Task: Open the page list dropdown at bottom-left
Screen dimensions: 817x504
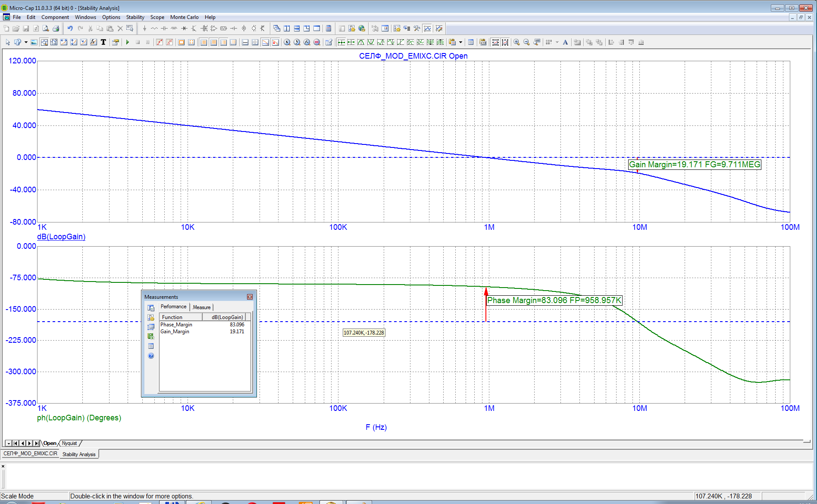Action: point(8,443)
